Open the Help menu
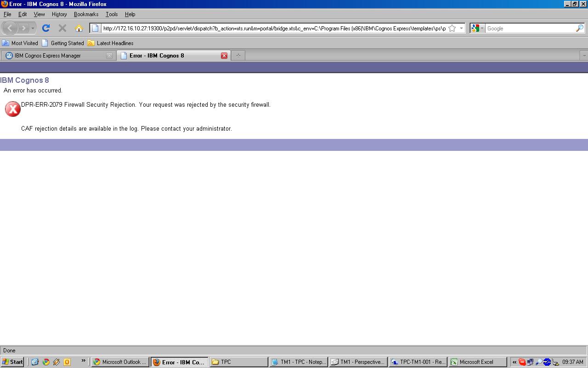The height and width of the screenshot is (368, 588). tap(130, 14)
